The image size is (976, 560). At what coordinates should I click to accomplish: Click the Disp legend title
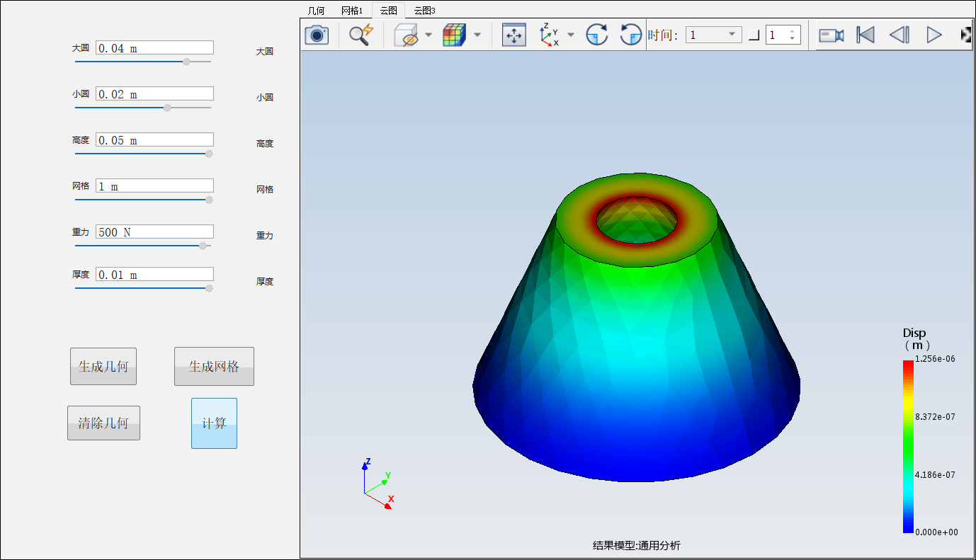(x=916, y=339)
